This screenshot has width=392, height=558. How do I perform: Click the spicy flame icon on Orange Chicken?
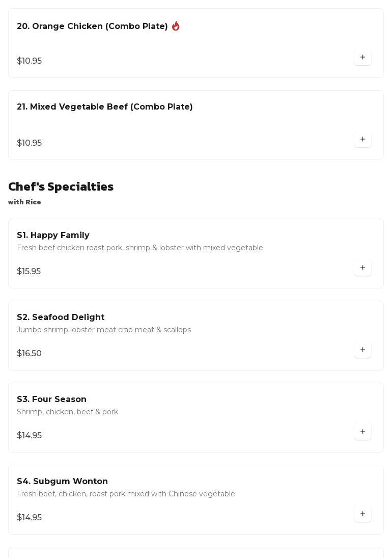(176, 26)
